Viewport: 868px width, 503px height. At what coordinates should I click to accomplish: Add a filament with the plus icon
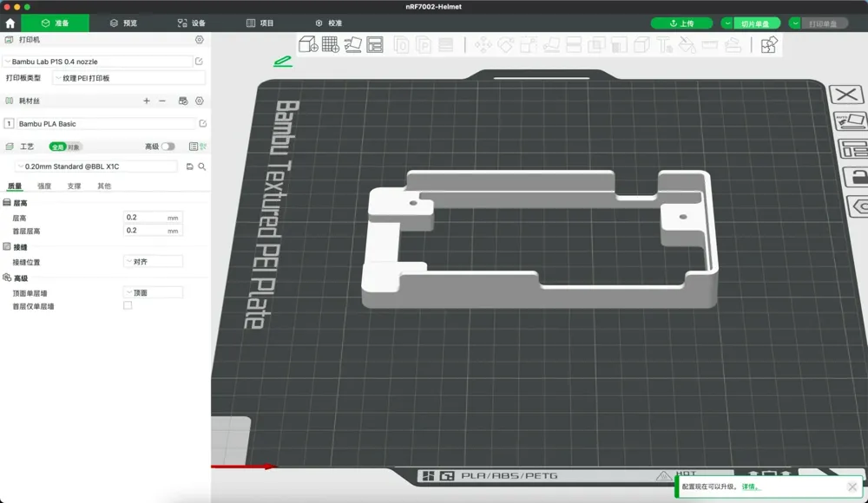point(147,101)
